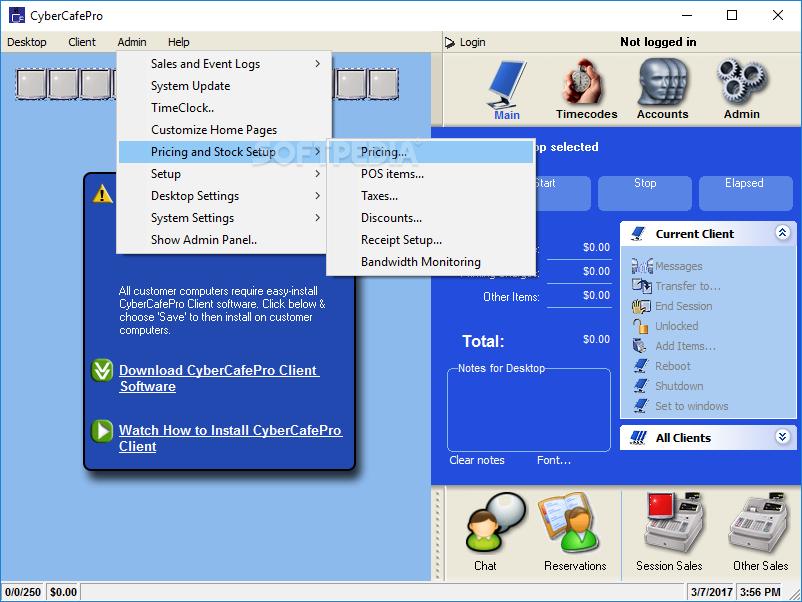Open the Help menu

click(x=179, y=42)
